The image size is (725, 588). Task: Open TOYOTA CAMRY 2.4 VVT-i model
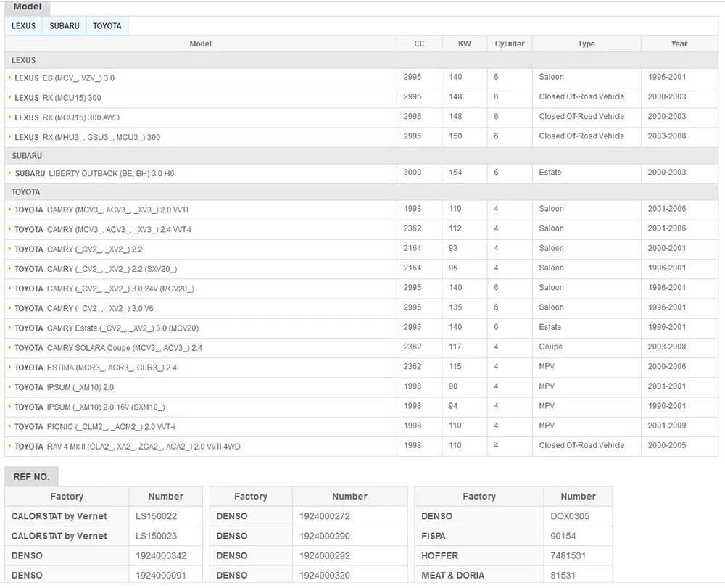103,230
